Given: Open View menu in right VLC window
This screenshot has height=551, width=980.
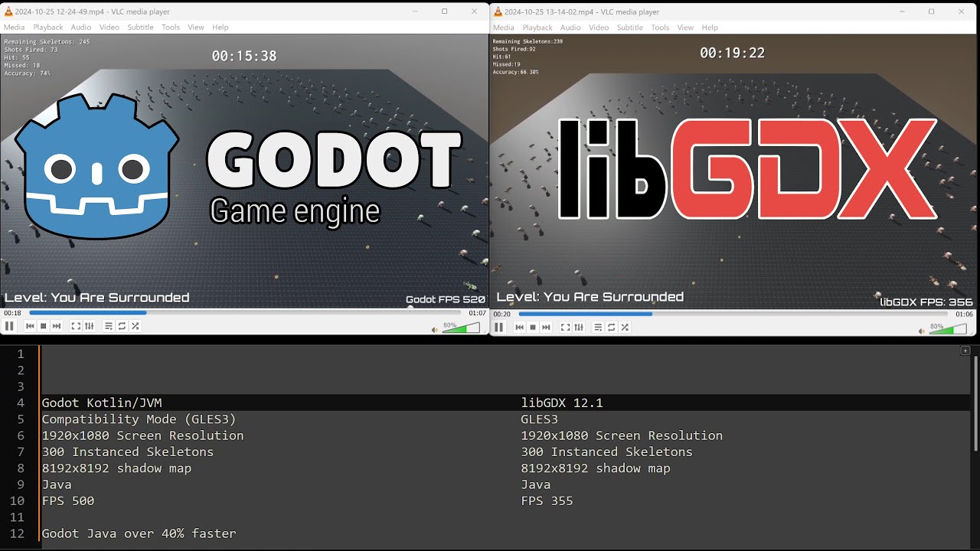Looking at the screenshot, I should click(x=685, y=28).
